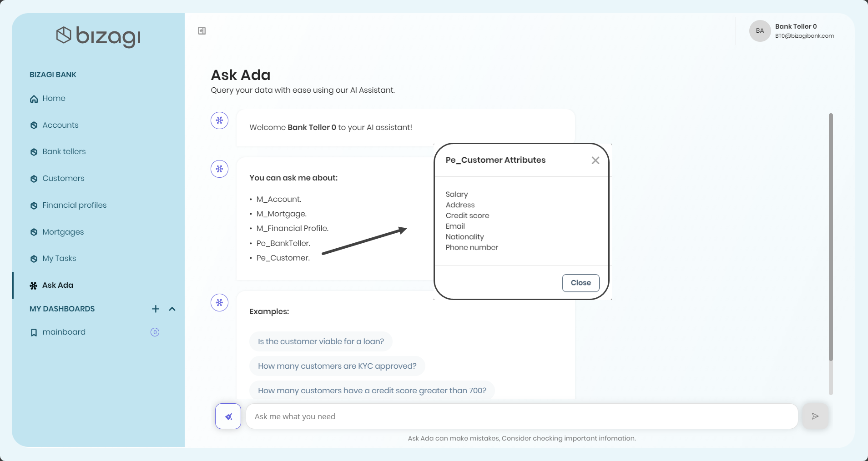Collapse the sidebar panel icon
Screen dimensions: 868x461
202,31
